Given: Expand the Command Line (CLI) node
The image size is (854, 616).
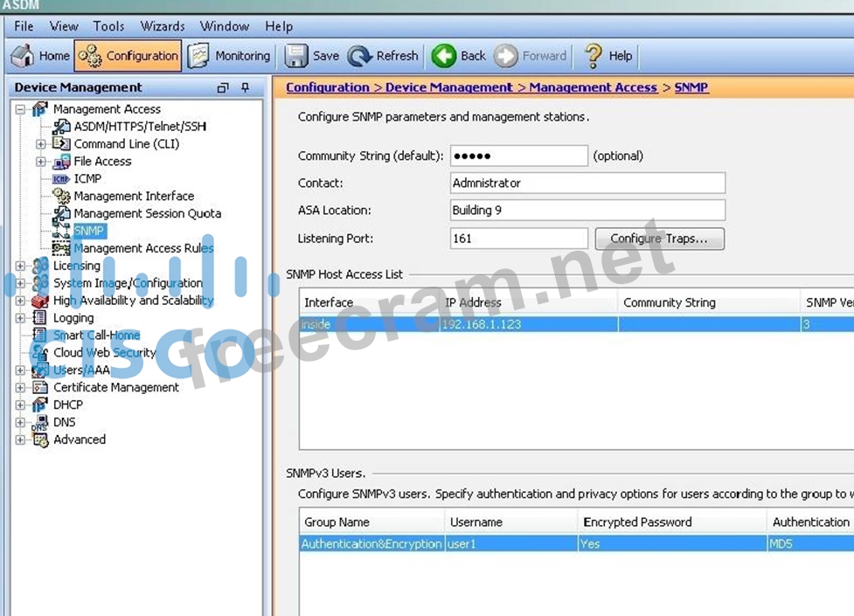Looking at the screenshot, I should click(x=41, y=144).
